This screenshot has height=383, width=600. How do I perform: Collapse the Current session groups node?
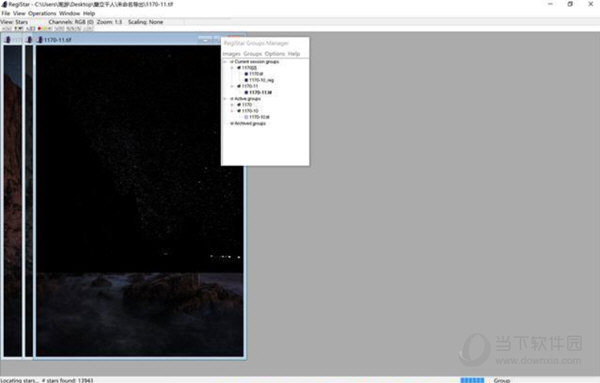225,62
